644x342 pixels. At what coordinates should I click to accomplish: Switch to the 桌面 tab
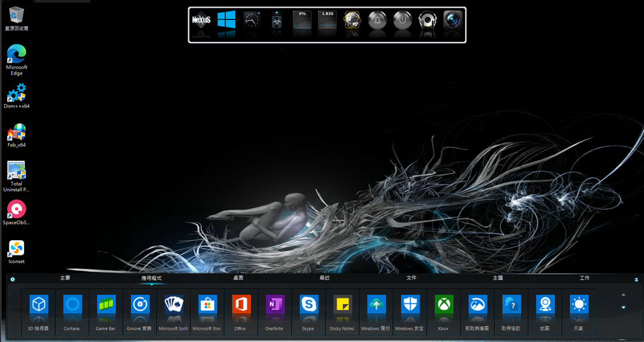[x=238, y=278]
